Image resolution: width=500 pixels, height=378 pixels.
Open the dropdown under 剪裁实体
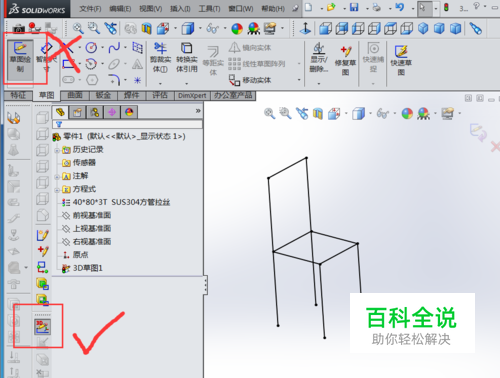coord(160,83)
